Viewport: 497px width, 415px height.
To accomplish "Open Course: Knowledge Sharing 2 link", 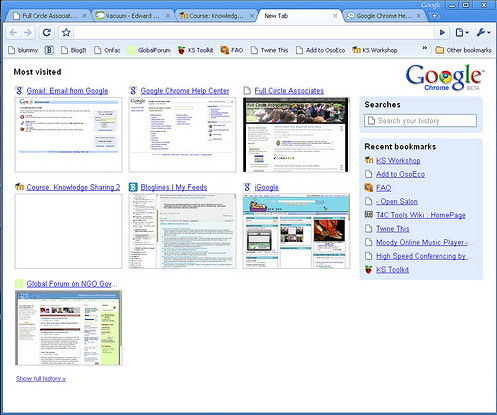I will pyautogui.click(x=73, y=187).
